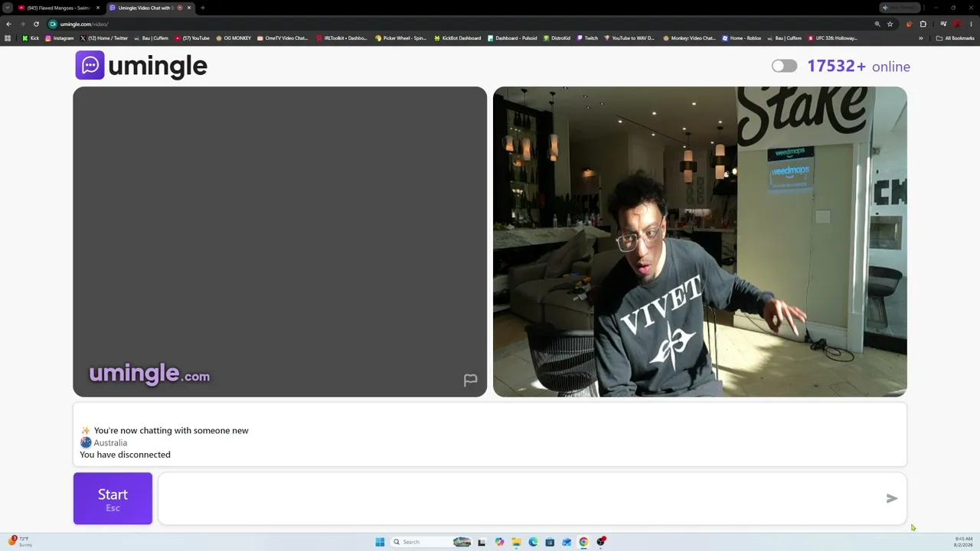Screen dimensions: 980x551
Task: Open the taskbar clock and date
Action: point(963,542)
